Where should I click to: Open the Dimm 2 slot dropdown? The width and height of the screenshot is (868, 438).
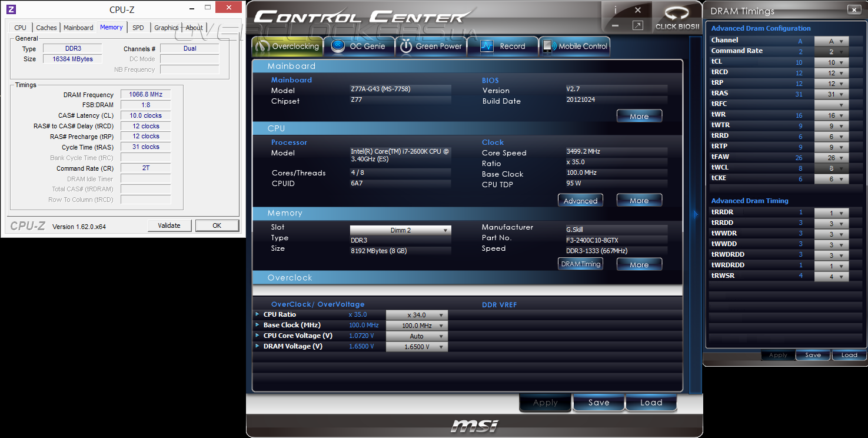[x=400, y=230]
